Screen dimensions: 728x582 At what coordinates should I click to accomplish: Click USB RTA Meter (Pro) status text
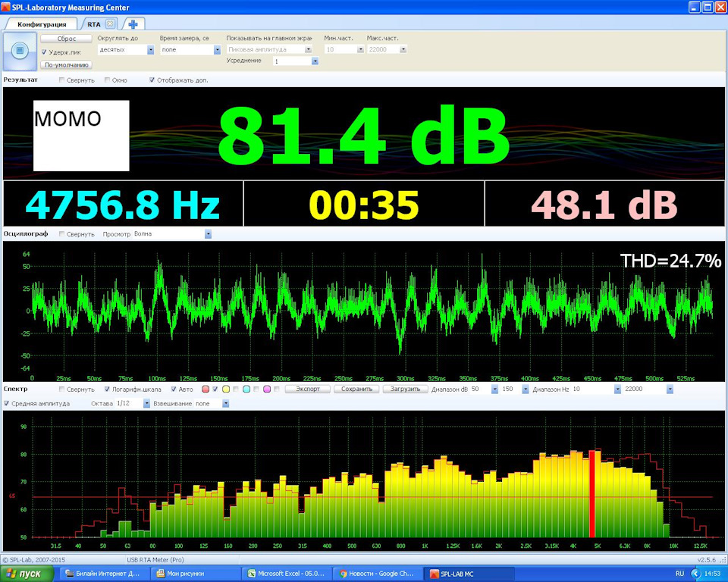coord(155,560)
